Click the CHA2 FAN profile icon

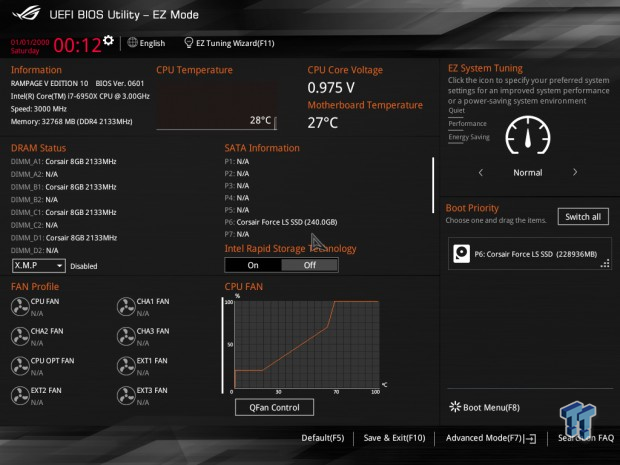(20, 336)
